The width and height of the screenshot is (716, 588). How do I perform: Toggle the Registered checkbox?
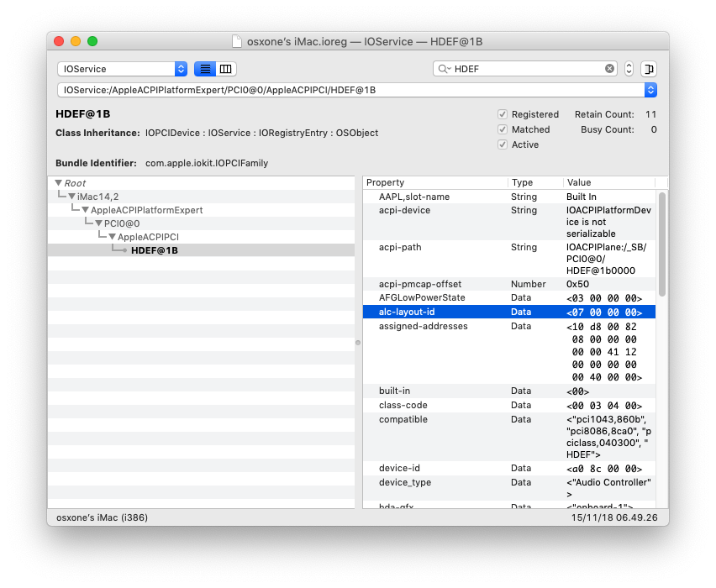503,114
